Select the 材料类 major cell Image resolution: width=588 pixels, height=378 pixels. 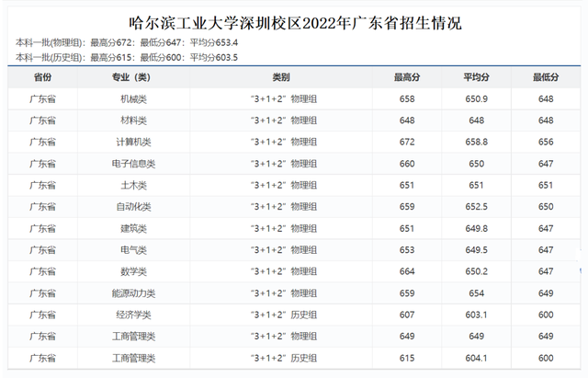133,120
